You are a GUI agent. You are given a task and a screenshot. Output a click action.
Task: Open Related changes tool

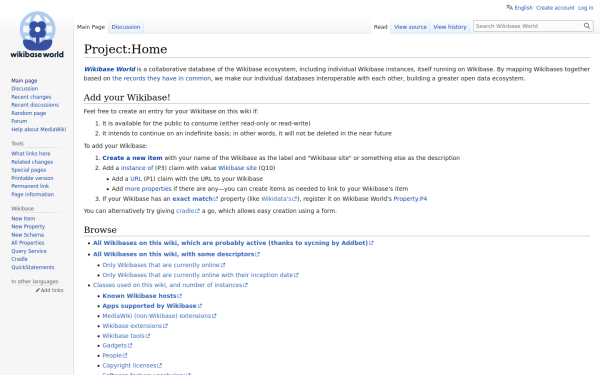[x=32, y=162]
